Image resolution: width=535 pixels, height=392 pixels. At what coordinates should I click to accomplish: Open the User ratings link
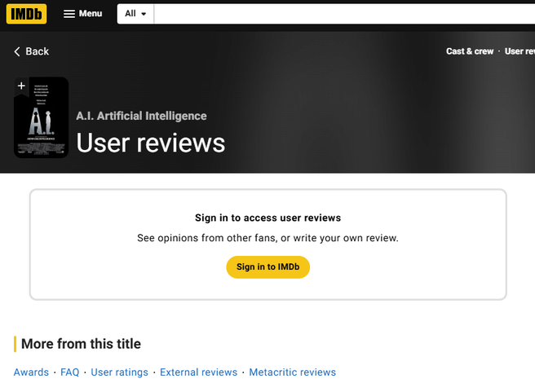(x=119, y=372)
